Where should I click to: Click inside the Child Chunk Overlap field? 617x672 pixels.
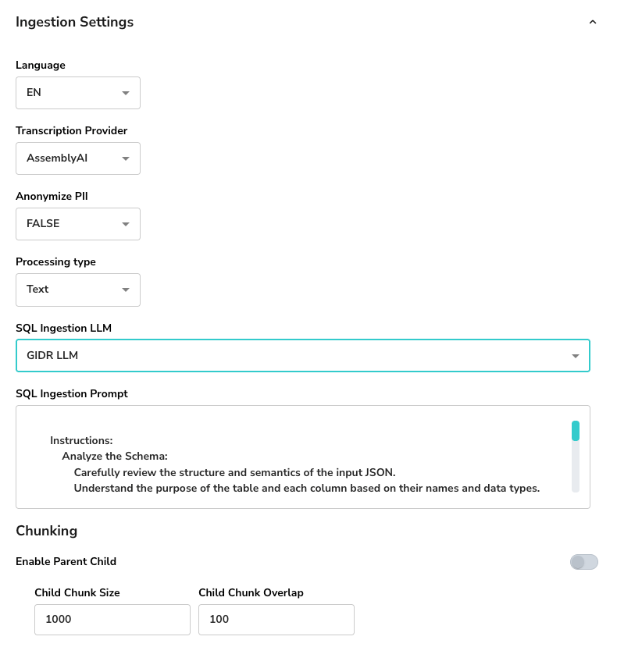point(276,619)
